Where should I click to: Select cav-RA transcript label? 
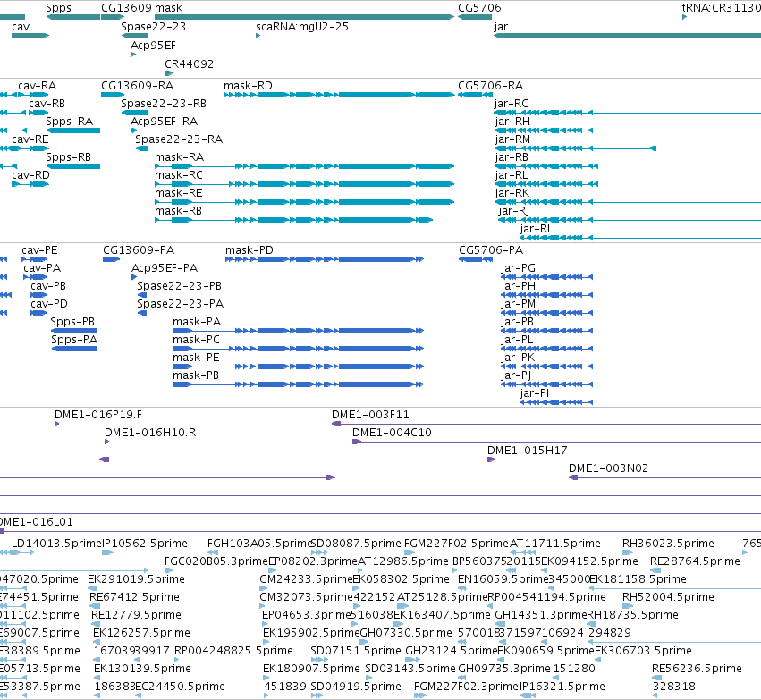(x=38, y=86)
